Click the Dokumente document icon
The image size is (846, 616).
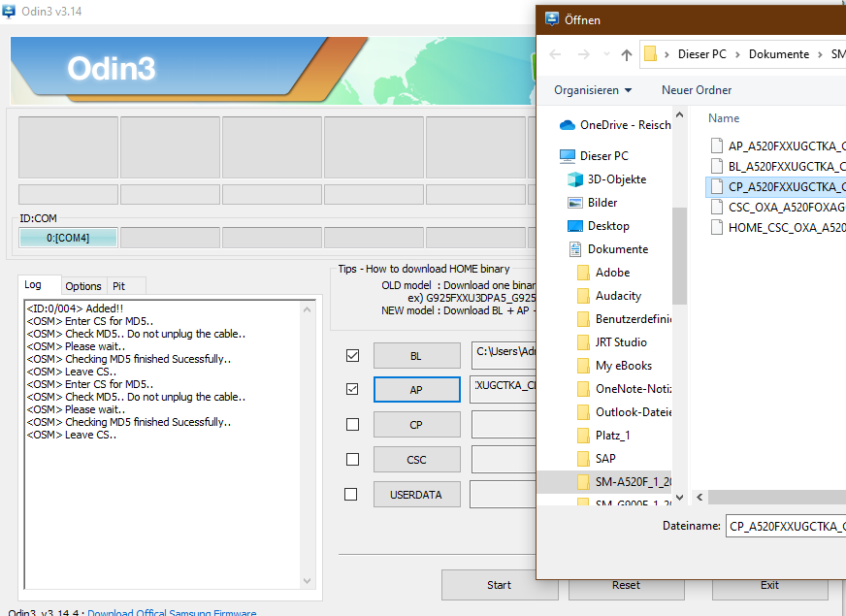pos(575,249)
